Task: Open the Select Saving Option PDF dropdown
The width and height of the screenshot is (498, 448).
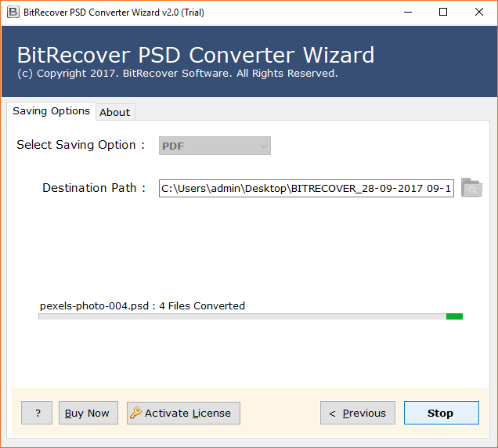Action: pyautogui.click(x=215, y=146)
